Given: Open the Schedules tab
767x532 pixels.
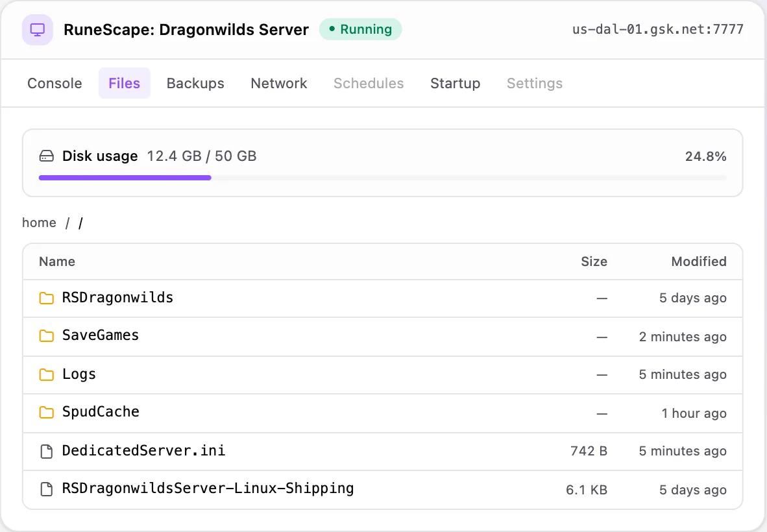Looking at the screenshot, I should pyautogui.click(x=369, y=83).
